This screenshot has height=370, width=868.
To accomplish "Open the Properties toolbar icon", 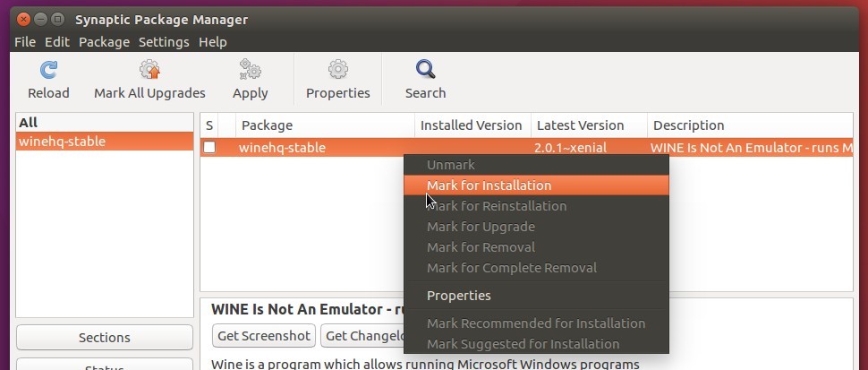I will (337, 70).
